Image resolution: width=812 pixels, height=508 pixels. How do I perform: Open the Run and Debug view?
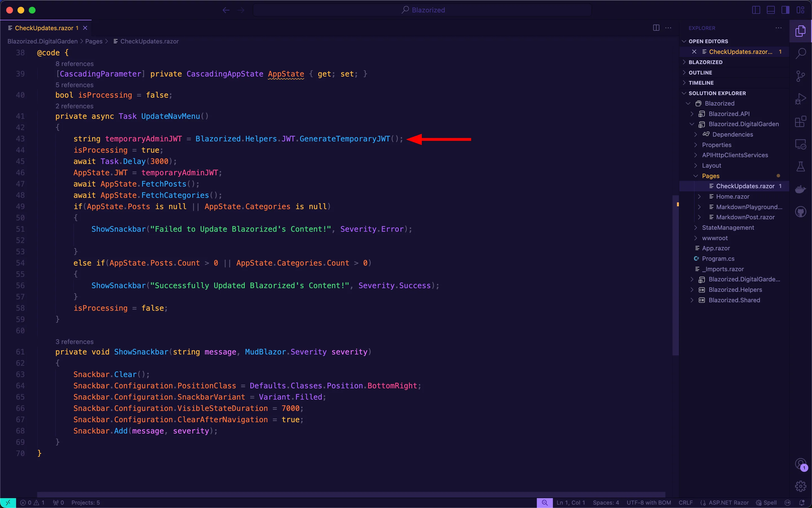800,99
